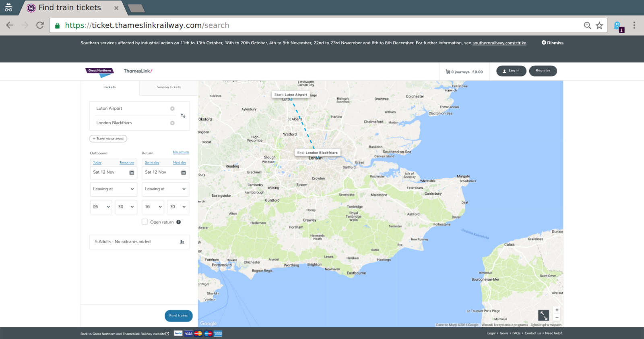Open the outbound date calendar picker
The width and height of the screenshot is (644, 339).
132,173
